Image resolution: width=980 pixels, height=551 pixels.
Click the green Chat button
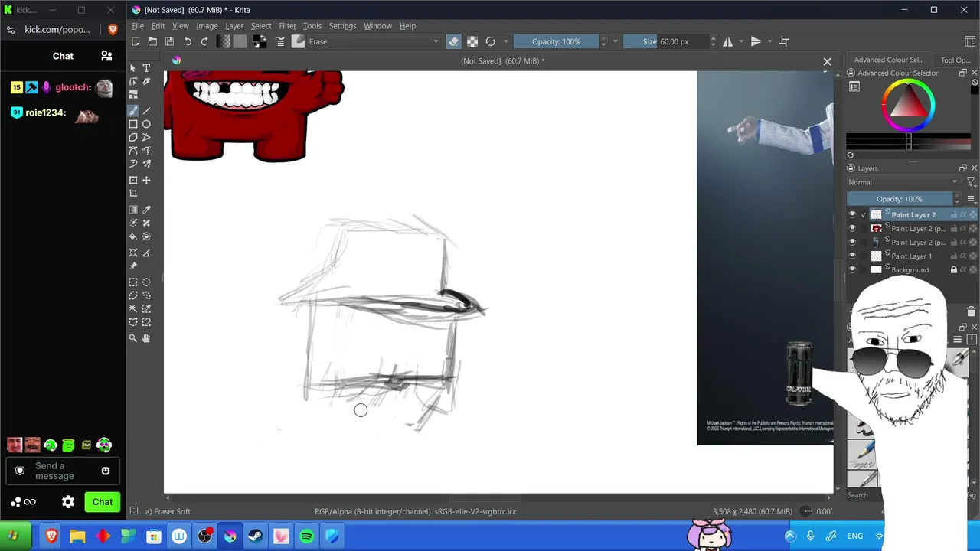103,502
